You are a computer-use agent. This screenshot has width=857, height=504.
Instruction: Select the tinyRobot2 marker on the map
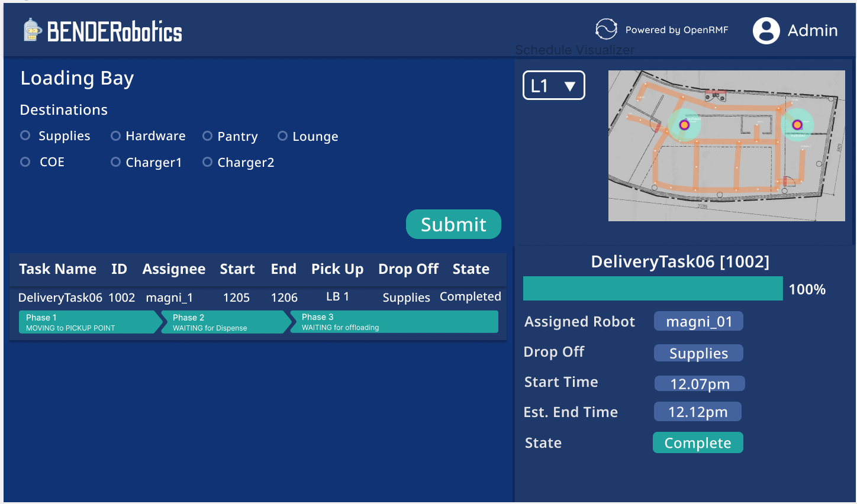tap(797, 125)
